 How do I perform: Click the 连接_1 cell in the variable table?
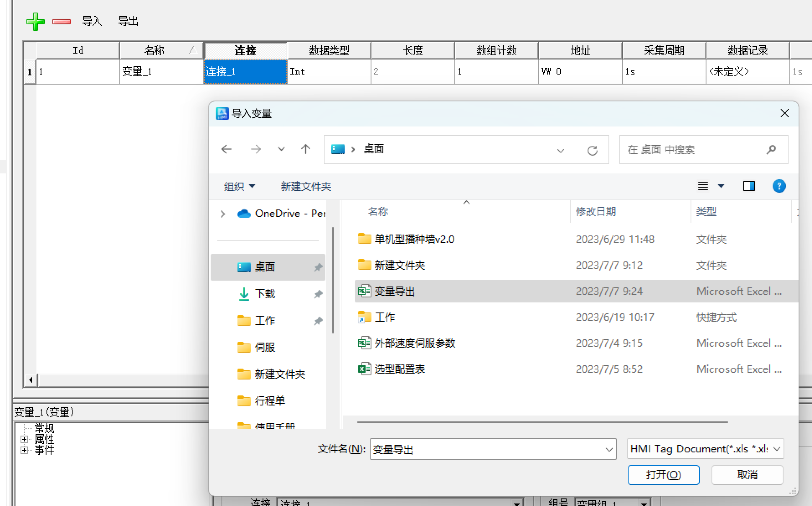[245, 72]
